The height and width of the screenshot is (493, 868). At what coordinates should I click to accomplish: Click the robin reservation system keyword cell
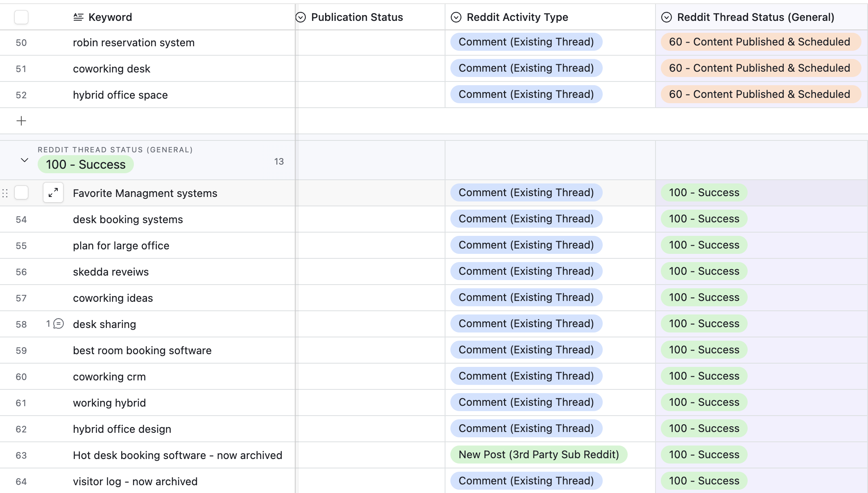pyautogui.click(x=133, y=43)
